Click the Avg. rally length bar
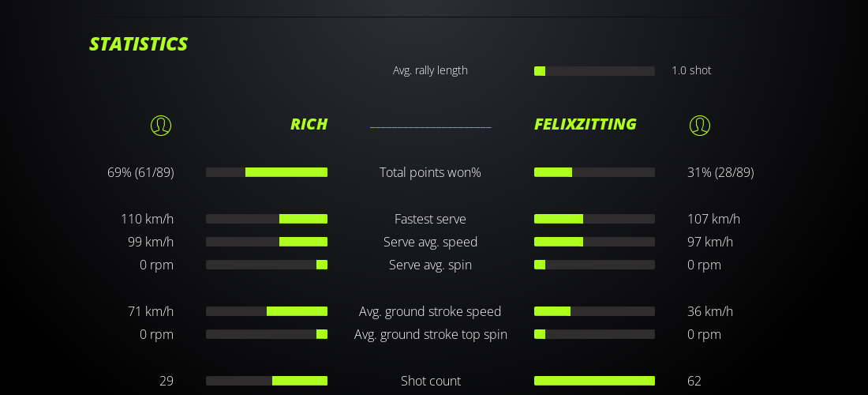The width and height of the screenshot is (868, 395). (594, 71)
